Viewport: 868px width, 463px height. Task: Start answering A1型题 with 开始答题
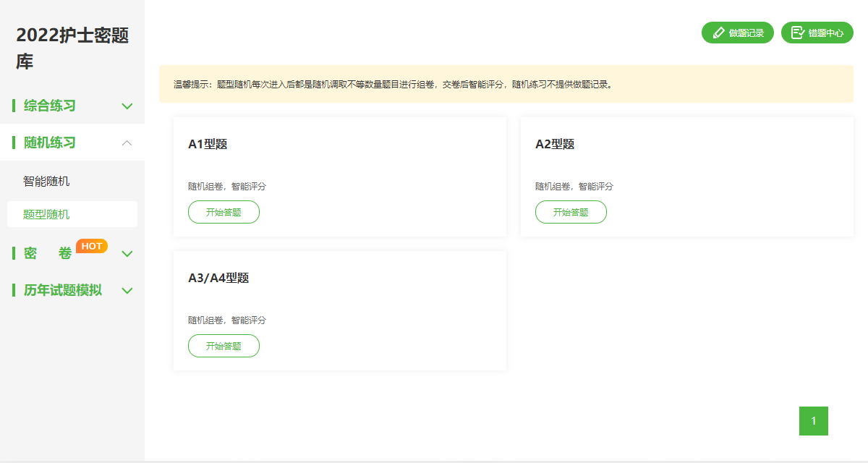pyautogui.click(x=224, y=212)
